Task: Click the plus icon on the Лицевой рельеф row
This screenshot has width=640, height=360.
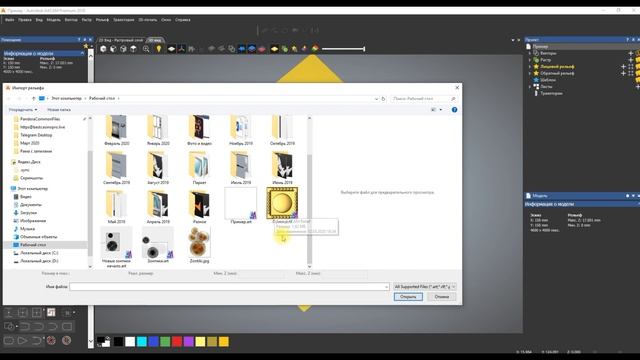Action: click(x=623, y=67)
